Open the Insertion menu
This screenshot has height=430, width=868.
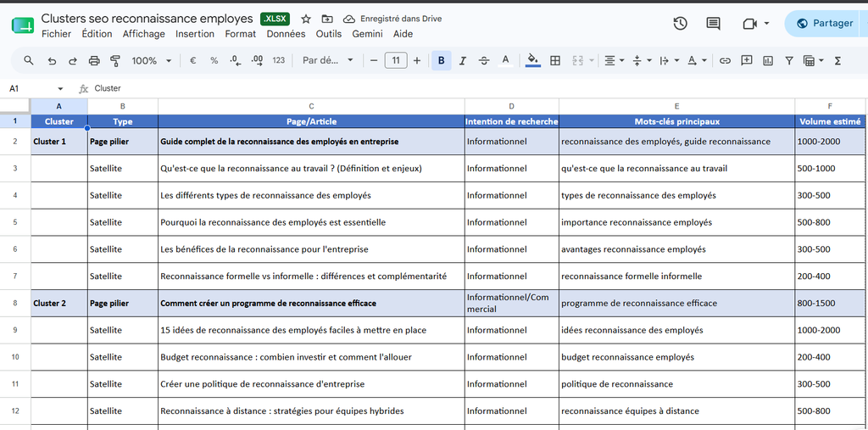(195, 34)
